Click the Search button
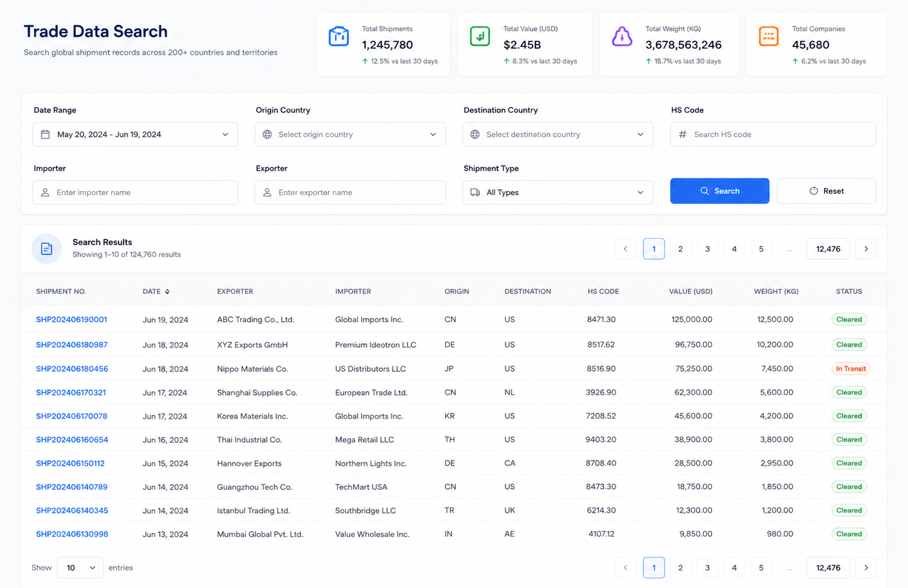The height and width of the screenshot is (588, 908). 719,191
